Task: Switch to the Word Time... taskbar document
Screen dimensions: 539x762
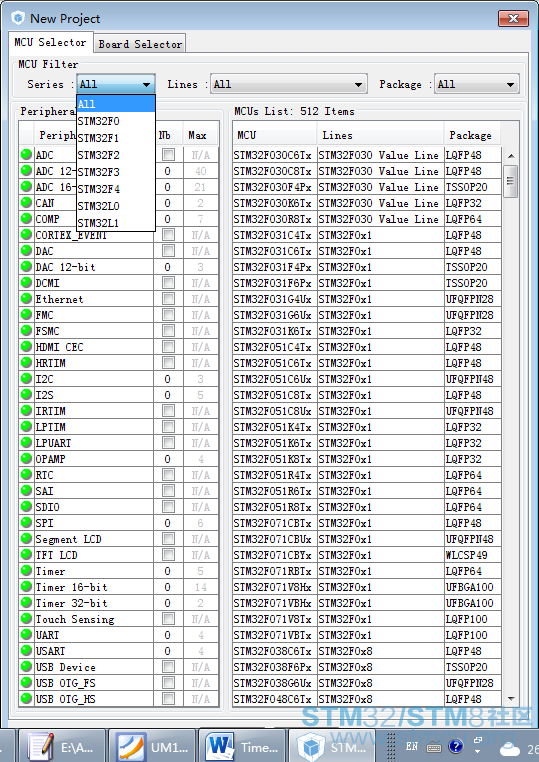Action: point(242,746)
